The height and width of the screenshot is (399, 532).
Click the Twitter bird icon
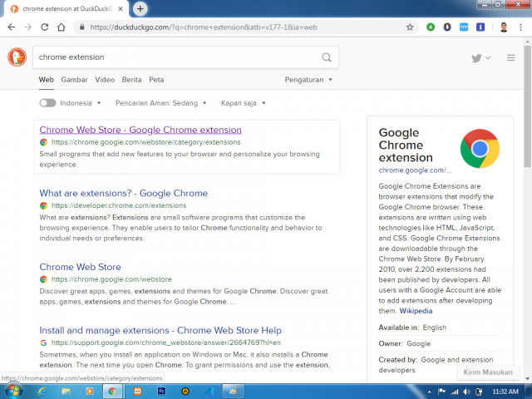(x=476, y=57)
